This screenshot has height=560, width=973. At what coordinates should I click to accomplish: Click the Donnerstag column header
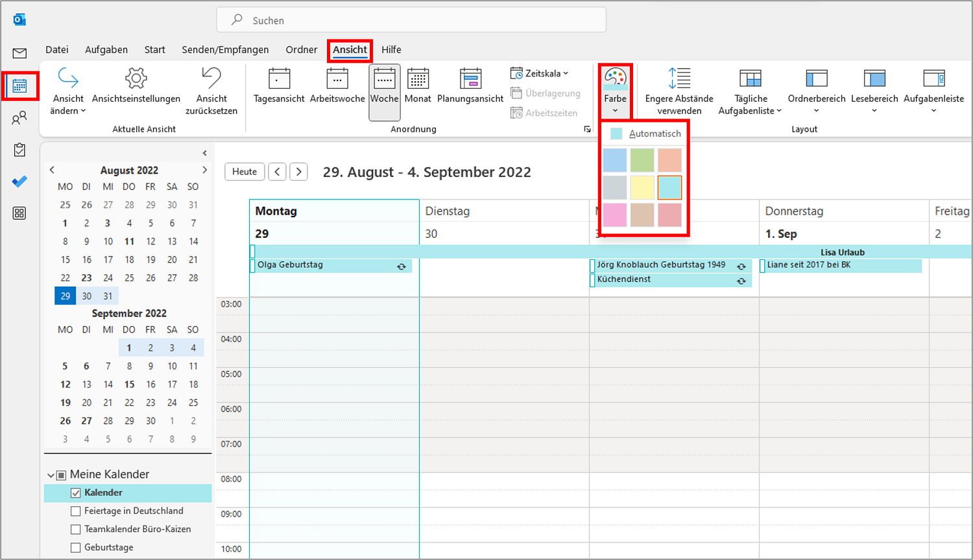843,211
